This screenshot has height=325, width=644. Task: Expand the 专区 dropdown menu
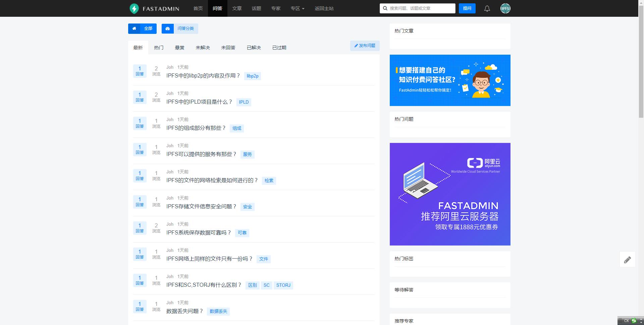point(298,8)
